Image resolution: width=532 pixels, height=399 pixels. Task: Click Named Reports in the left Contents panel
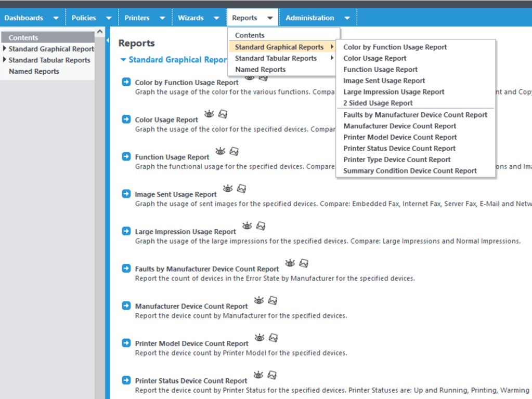click(34, 71)
